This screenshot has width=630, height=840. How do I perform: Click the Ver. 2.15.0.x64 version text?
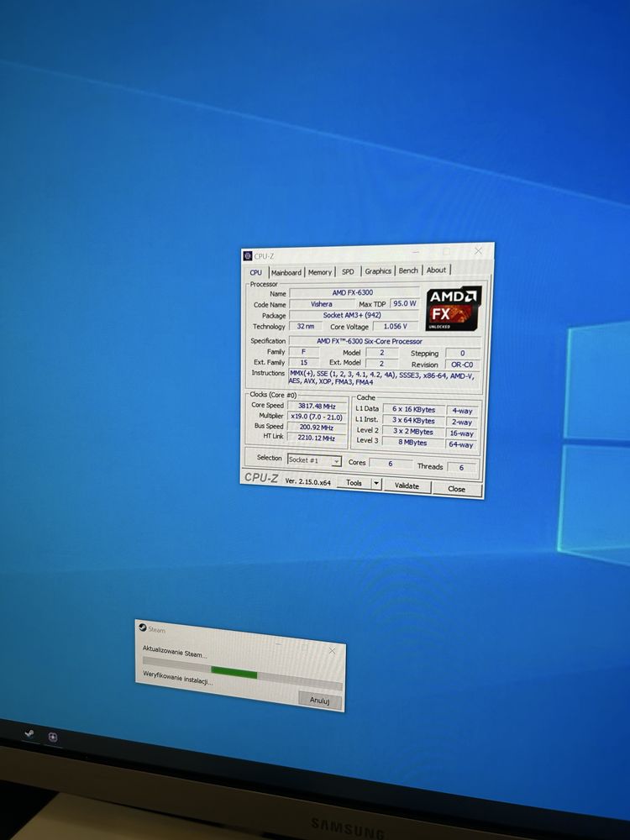(x=308, y=481)
